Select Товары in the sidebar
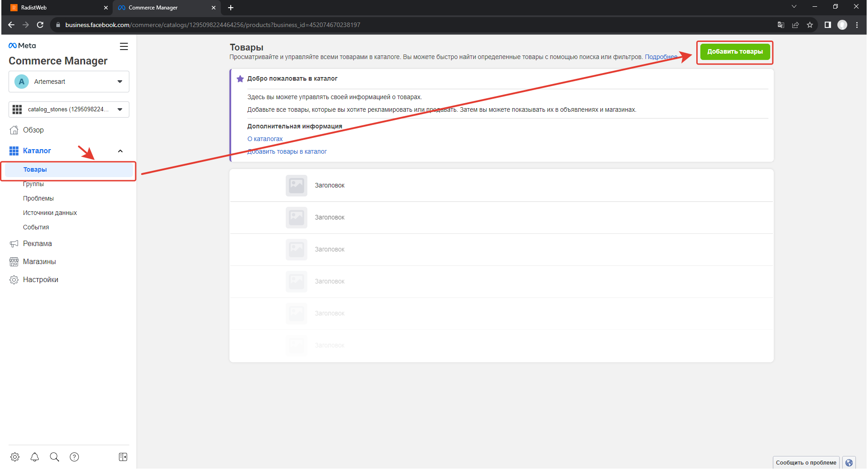Image resolution: width=868 pixels, height=470 pixels. 69,170
